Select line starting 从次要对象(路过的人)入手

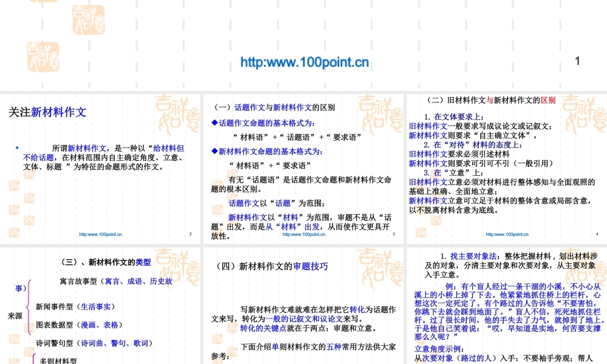point(503,359)
